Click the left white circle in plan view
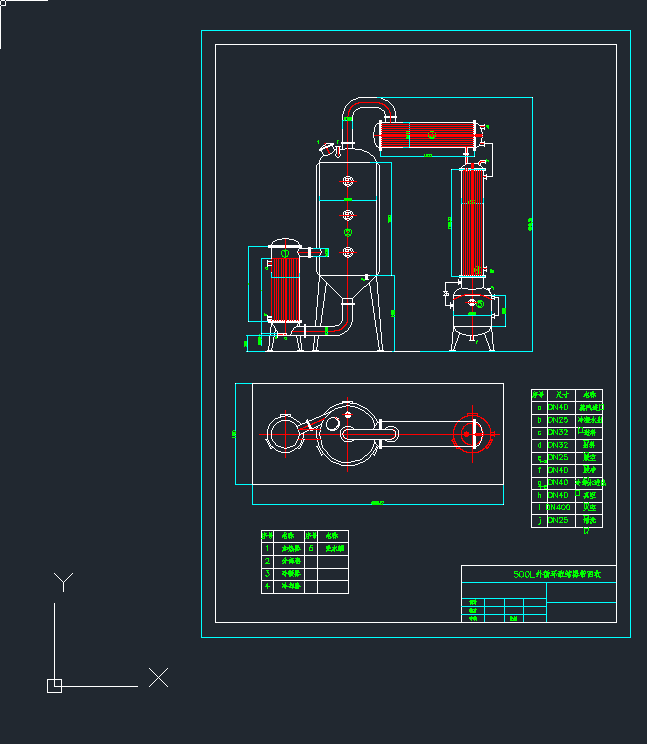 click(x=283, y=435)
